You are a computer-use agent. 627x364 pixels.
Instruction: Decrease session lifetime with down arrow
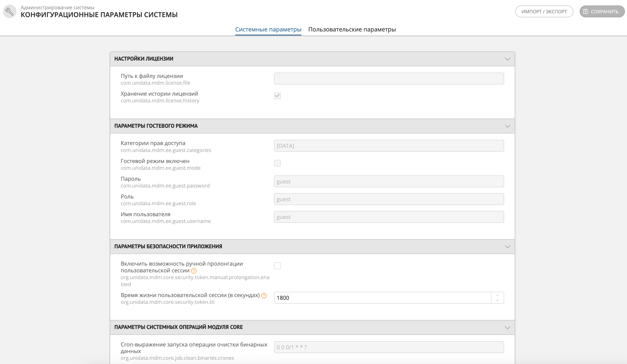497,300
